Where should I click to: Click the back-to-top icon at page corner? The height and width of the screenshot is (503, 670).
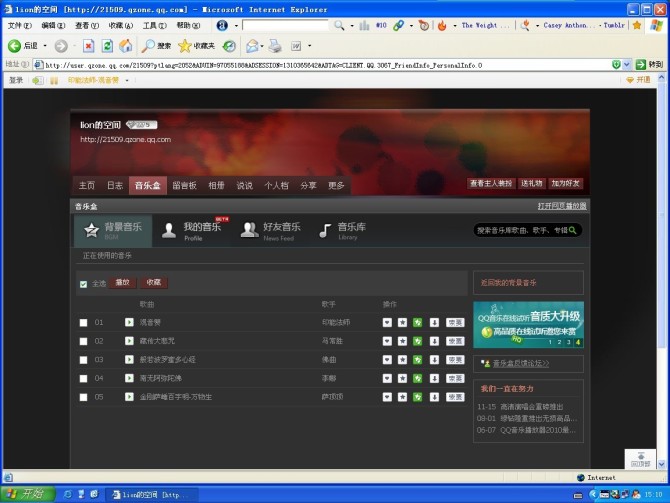tap(640, 459)
